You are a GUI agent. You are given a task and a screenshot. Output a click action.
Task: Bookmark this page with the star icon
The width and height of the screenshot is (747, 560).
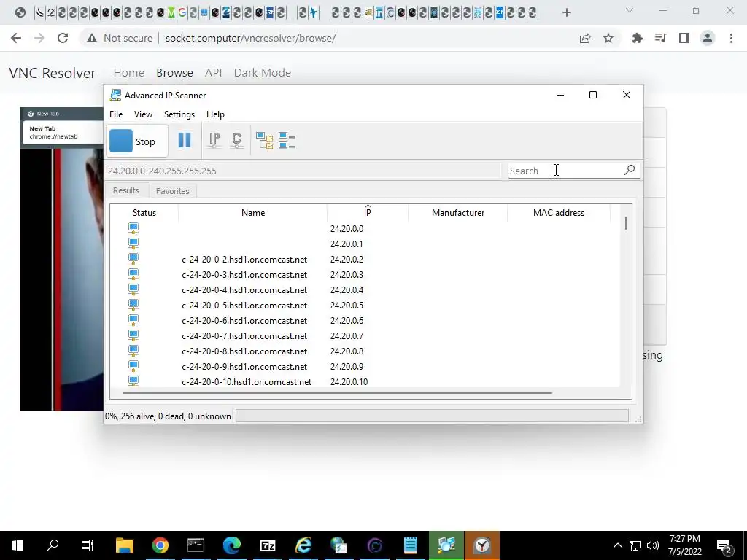(608, 38)
